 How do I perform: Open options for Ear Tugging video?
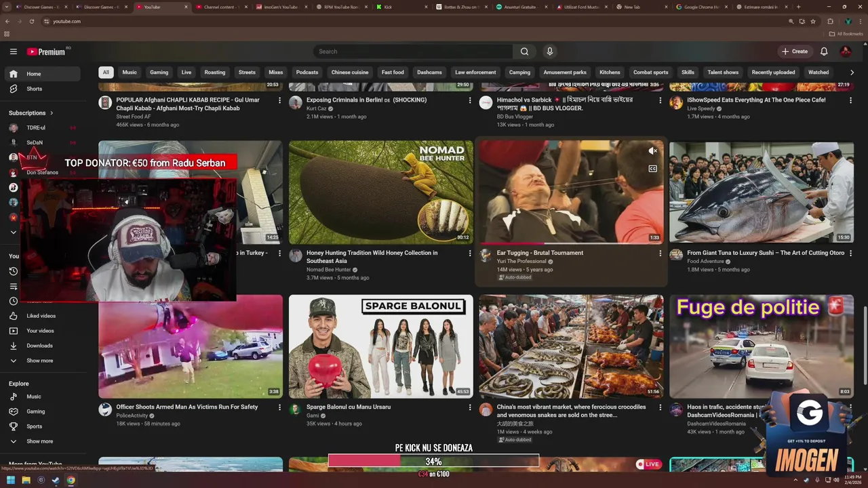tap(660, 253)
